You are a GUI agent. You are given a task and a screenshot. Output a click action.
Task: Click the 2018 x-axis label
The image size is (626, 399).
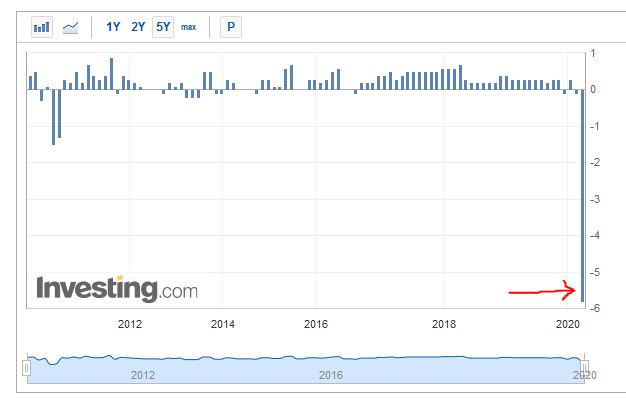pyautogui.click(x=444, y=324)
